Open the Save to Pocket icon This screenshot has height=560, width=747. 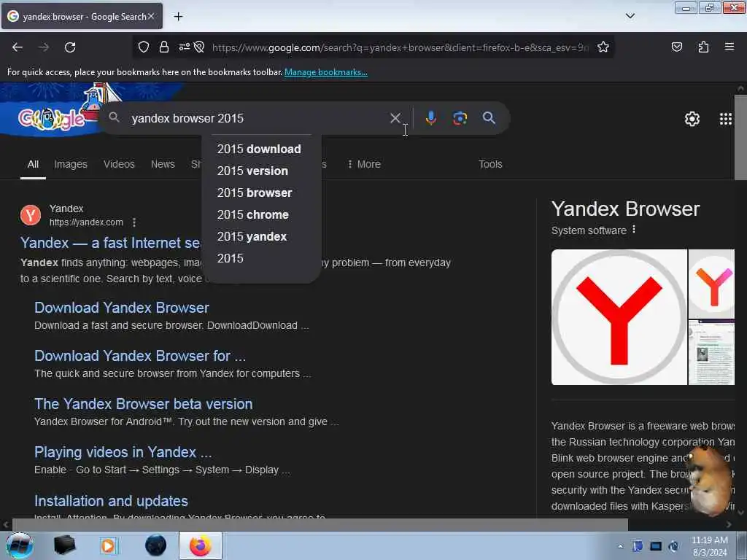[676, 47]
